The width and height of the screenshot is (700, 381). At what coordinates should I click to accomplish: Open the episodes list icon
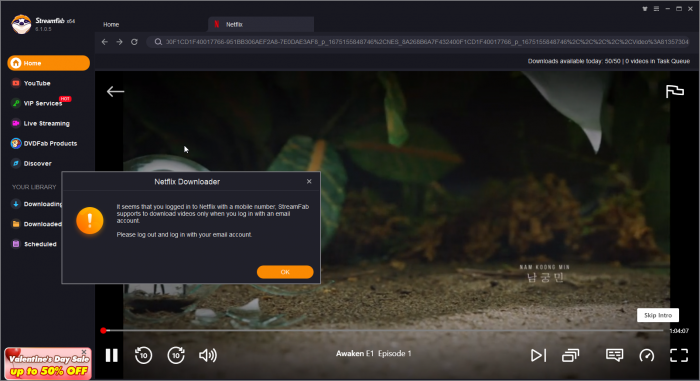[x=571, y=356]
